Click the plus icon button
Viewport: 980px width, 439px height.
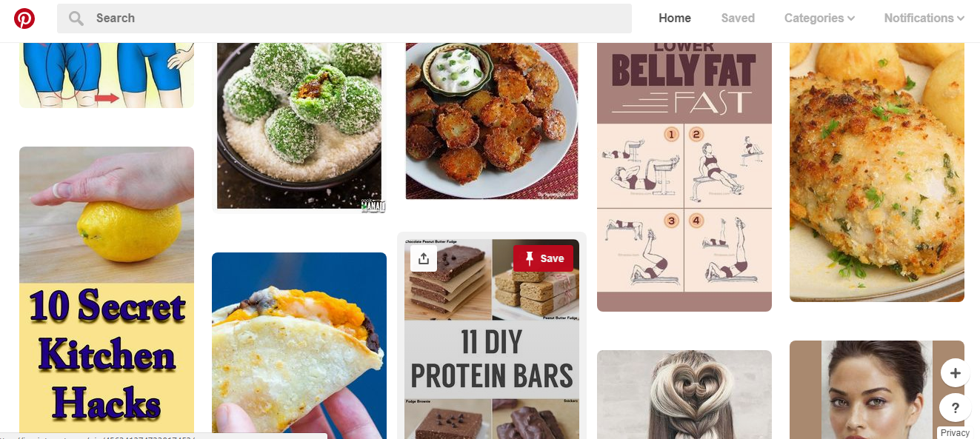click(x=955, y=373)
